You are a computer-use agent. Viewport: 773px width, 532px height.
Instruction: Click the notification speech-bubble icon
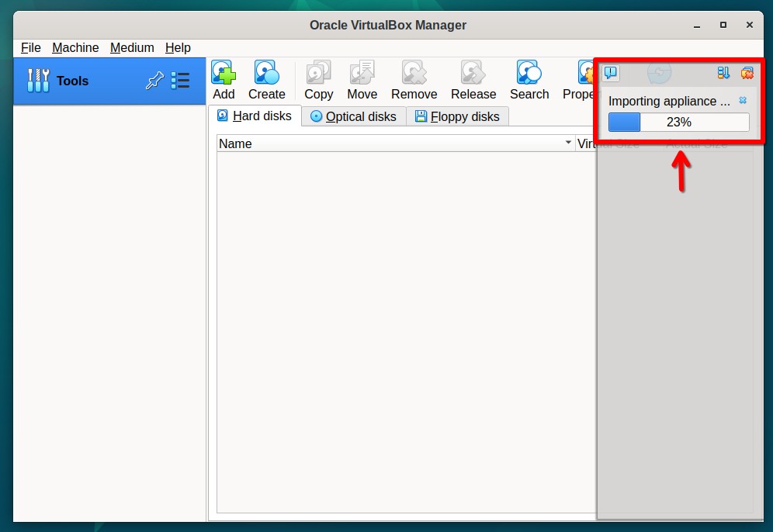tap(611, 74)
